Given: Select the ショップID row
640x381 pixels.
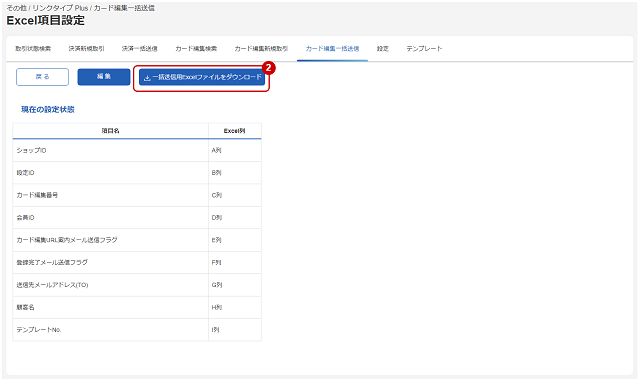Looking at the screenshot, I should (137, 150).
